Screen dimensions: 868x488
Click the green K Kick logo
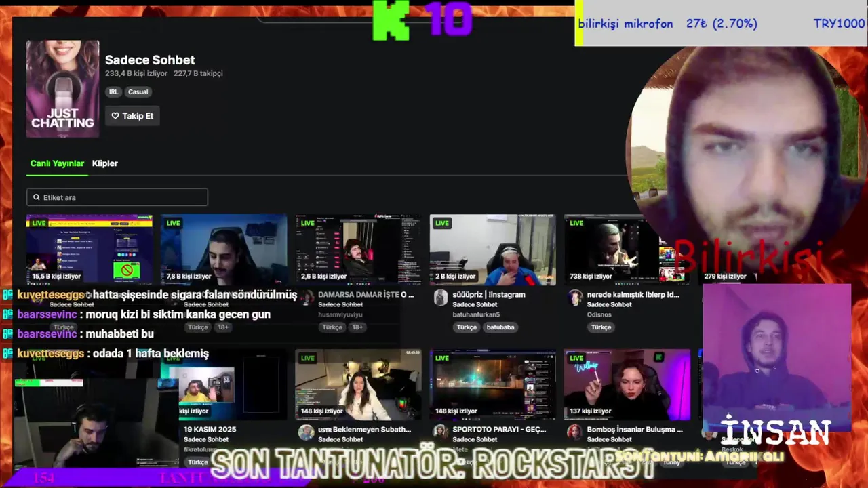pyautogui.click(x=391, y=21)
